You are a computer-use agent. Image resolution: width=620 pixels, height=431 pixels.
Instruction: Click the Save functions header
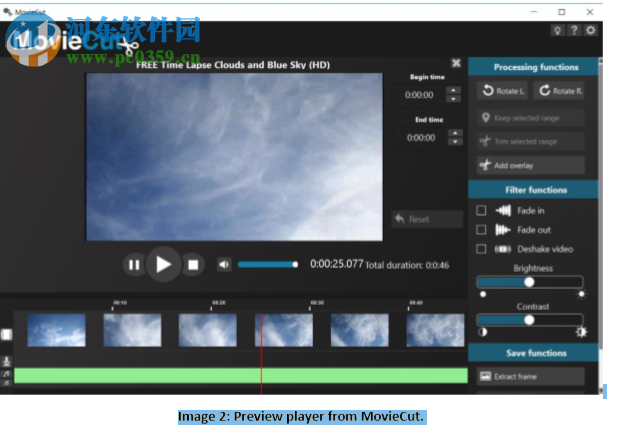pyautogui.click(x=534, y=353)
